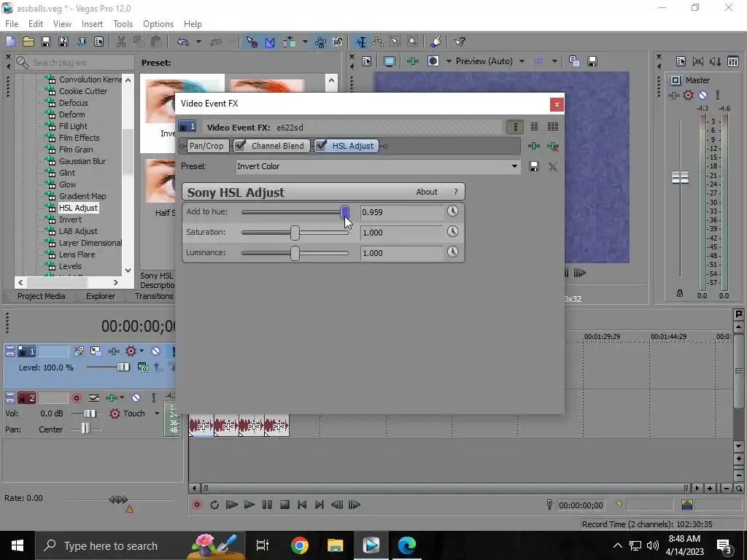Open the Tools menu

point(123,24)
